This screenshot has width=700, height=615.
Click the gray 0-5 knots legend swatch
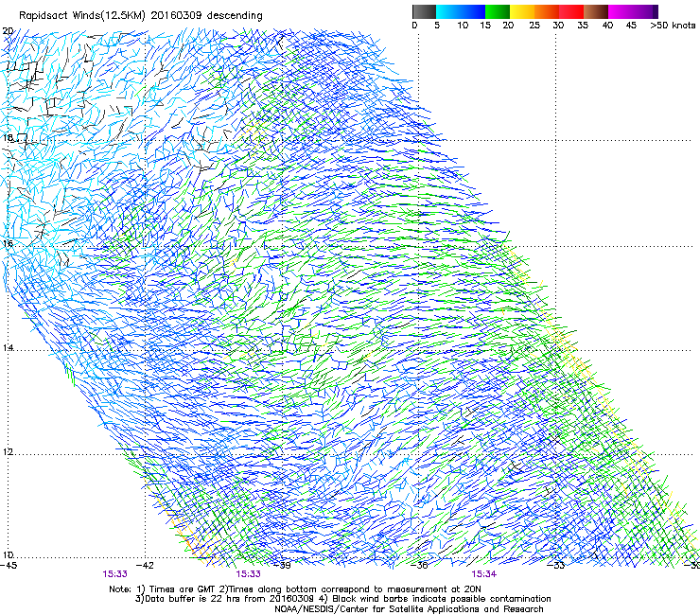(x=424, y=11)
